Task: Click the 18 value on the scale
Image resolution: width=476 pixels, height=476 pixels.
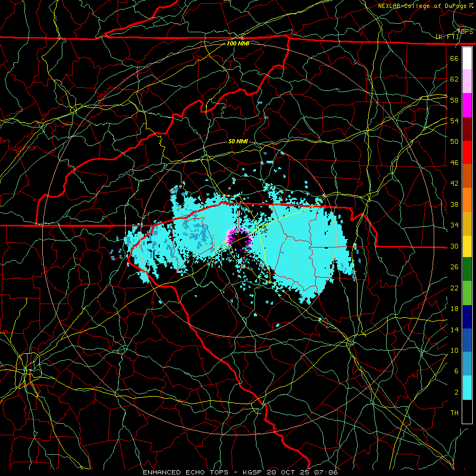Action: [454, 309]
